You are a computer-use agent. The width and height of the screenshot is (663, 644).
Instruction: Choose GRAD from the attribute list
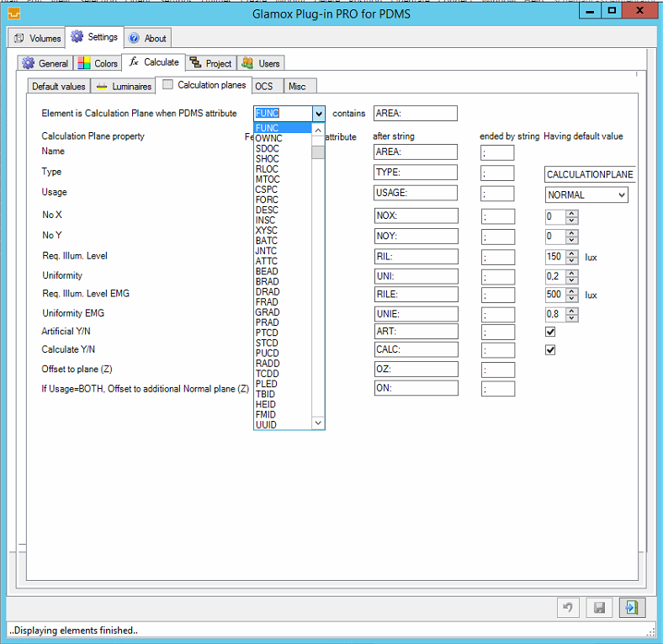click(283, 312)
